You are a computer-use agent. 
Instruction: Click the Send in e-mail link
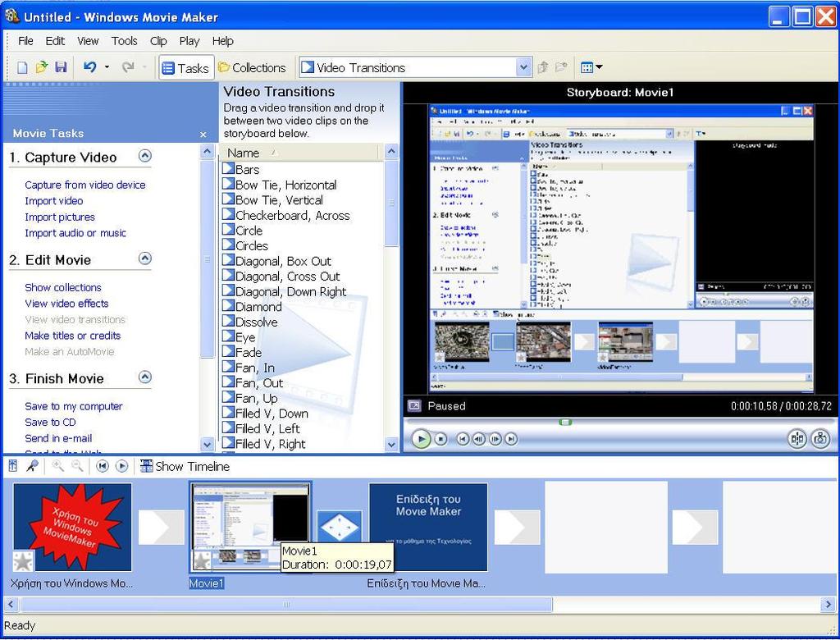58,438
